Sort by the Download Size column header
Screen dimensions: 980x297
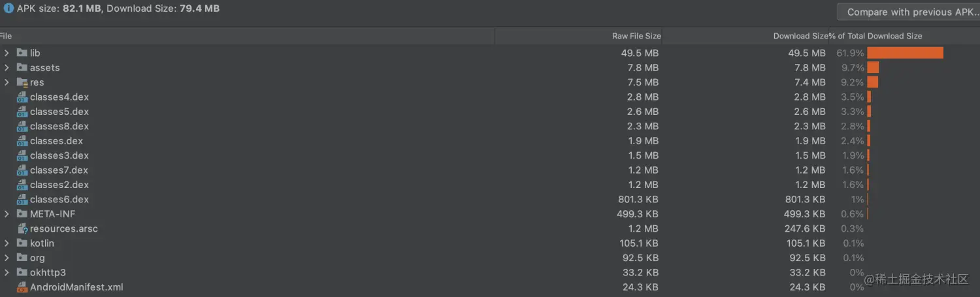[800, 36]
